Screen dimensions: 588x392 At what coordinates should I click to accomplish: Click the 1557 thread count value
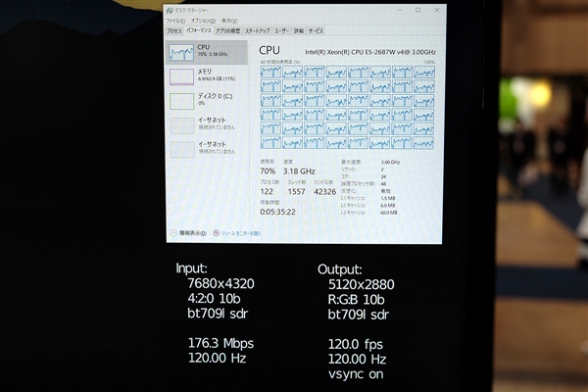[x=296, y=192]
